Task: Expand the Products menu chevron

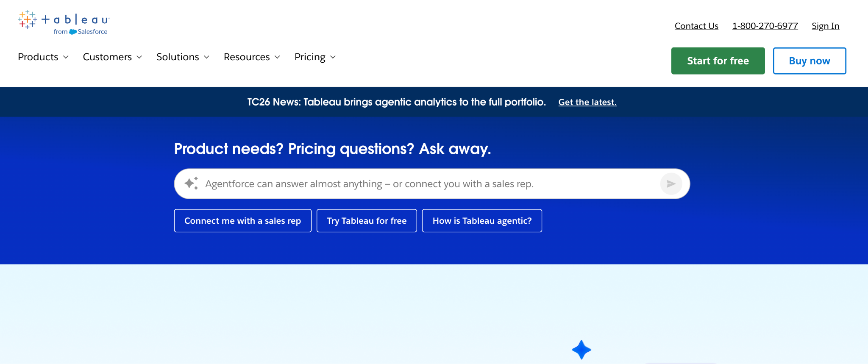Action: [x=66, y=57]
